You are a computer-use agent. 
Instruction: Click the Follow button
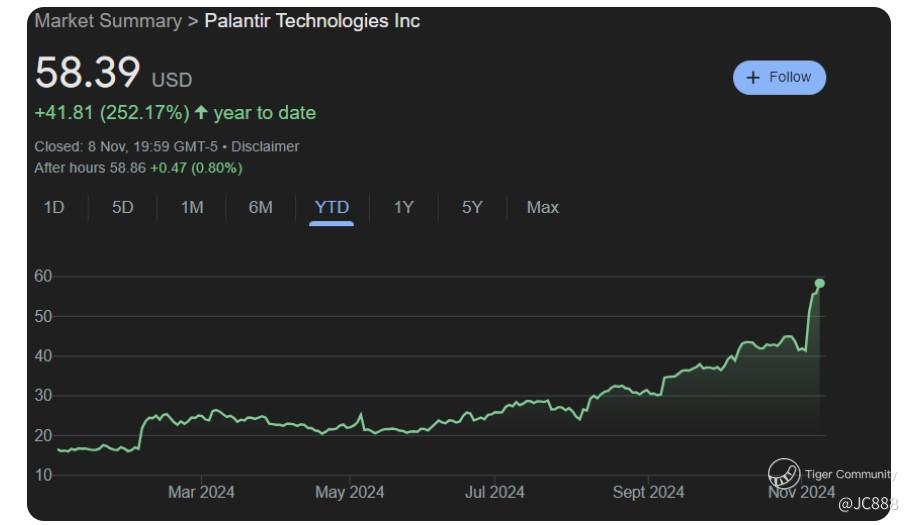[779, 78]
